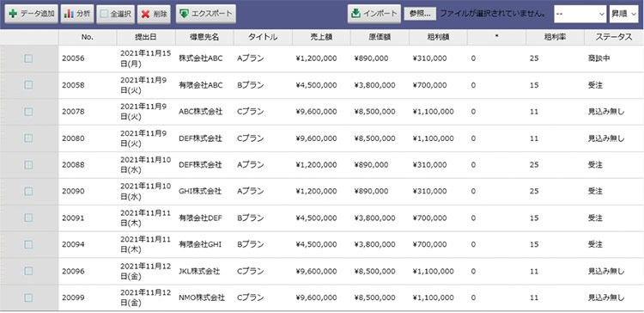
Task: Select the checkbox for row 20080
Action: 28,138
